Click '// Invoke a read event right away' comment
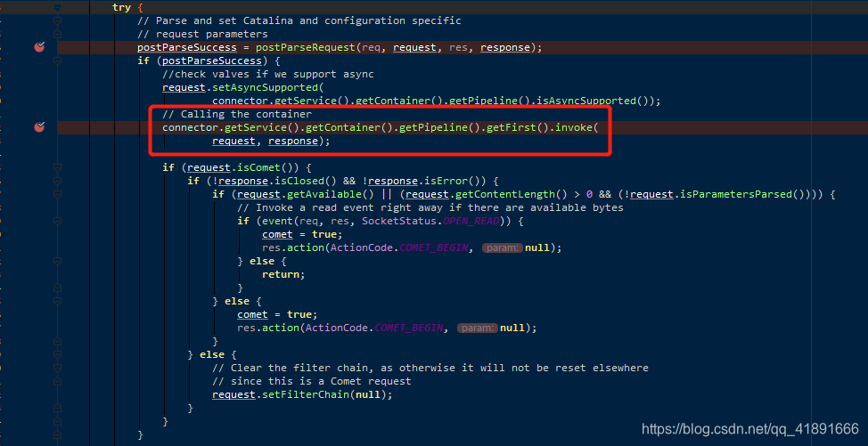Image resolution: width=868 pixels, height=446 pixels. coord(430,207)
